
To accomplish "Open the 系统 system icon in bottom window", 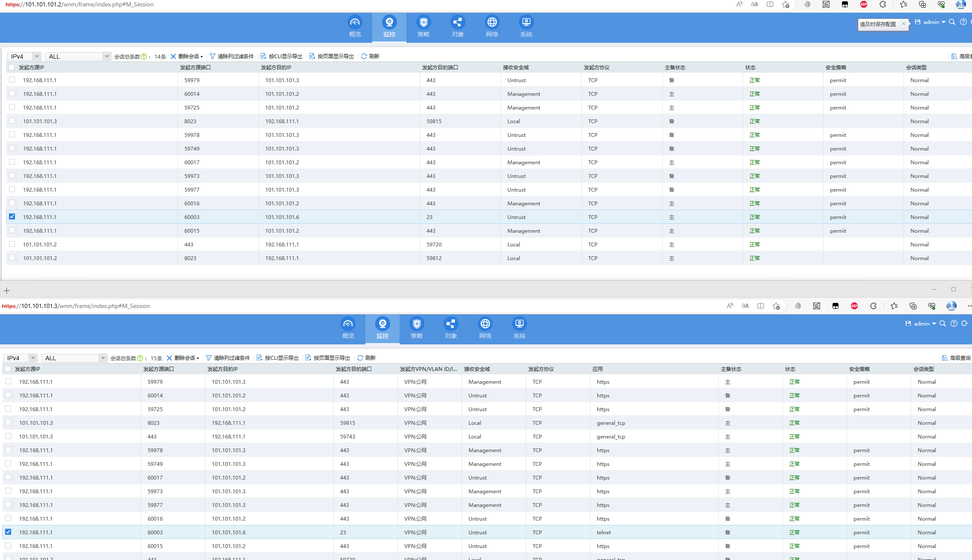I will [x=519, y=324].
